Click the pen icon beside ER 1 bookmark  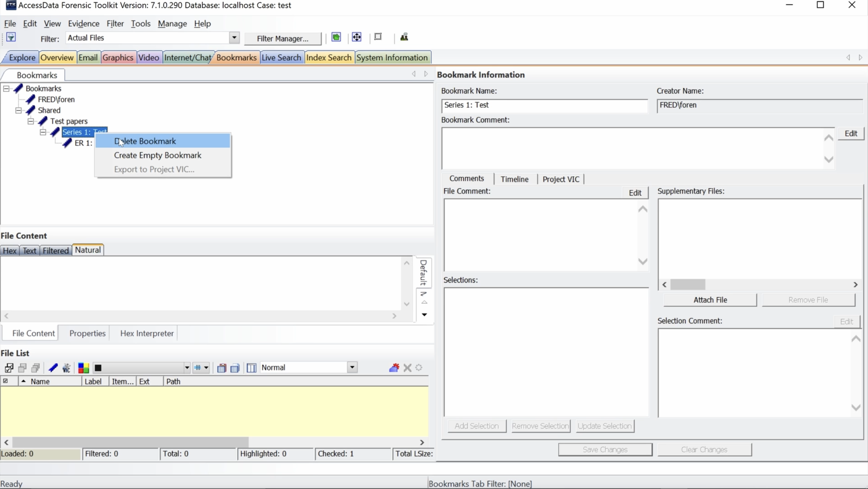pyautogui.click(x=67, y=143)
